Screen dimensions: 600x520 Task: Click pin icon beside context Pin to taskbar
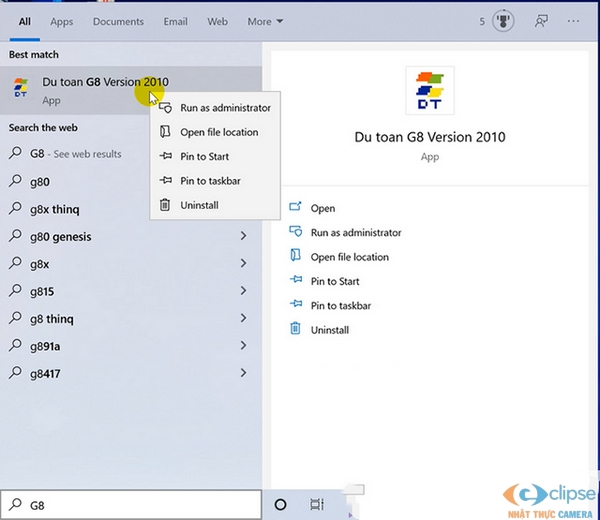[x=165, y=180]
